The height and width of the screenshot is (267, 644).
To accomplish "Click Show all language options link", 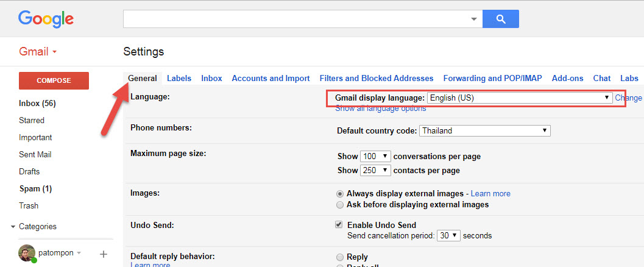I will point(380,109).
